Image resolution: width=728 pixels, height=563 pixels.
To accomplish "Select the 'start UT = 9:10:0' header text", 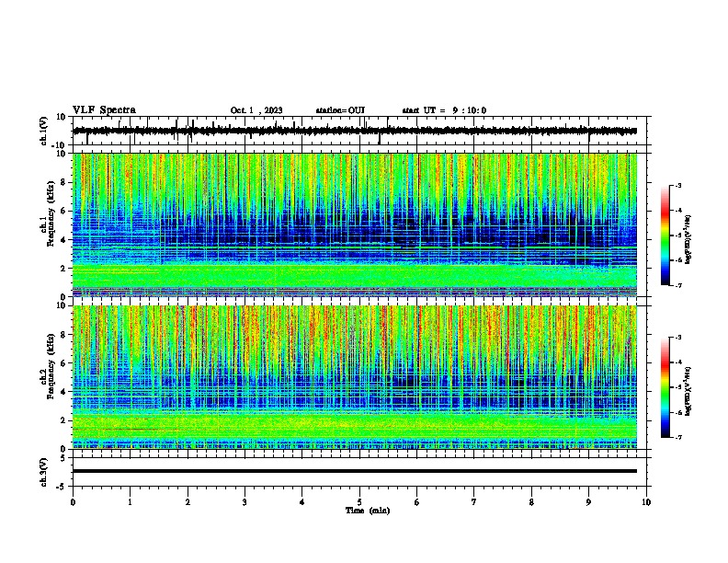I will click(x=444, y=110).
